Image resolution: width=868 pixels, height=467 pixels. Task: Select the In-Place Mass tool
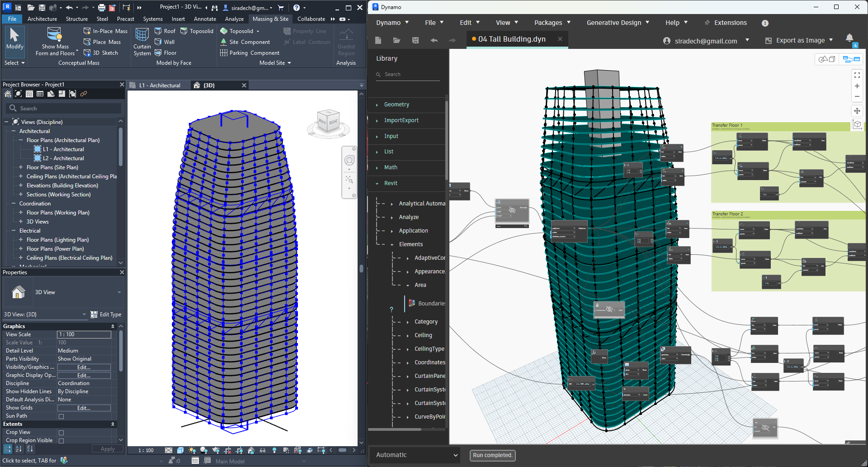[105, 31]
